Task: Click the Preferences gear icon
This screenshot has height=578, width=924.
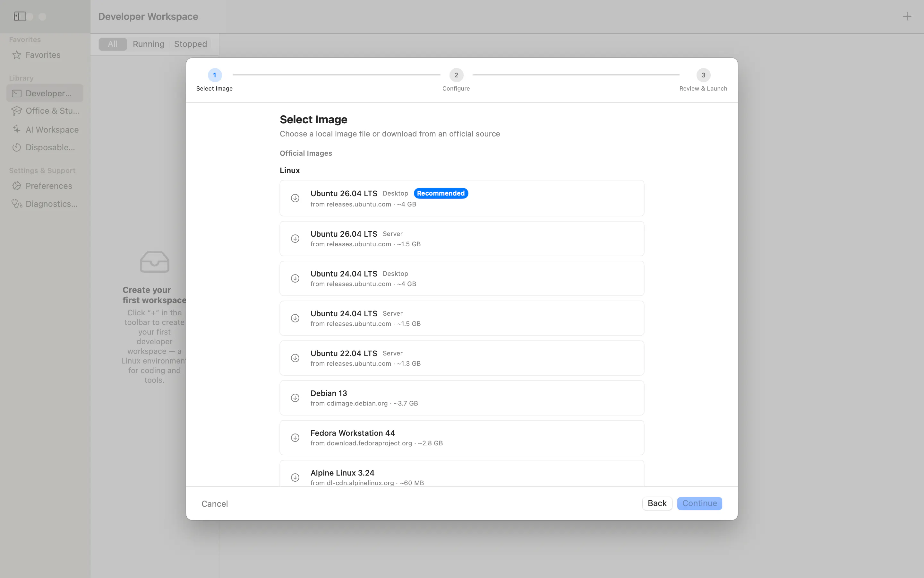Action: (x=16, y=186)
